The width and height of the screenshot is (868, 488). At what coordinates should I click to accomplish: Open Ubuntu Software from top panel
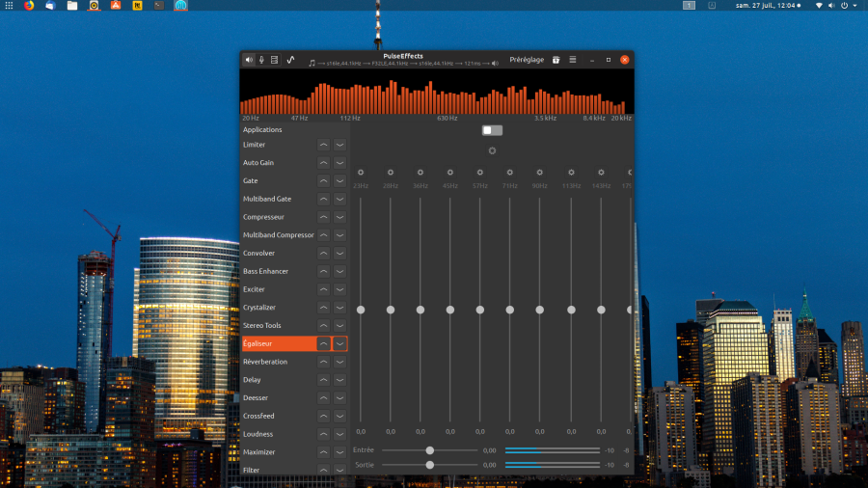click(x=116, y=6)
